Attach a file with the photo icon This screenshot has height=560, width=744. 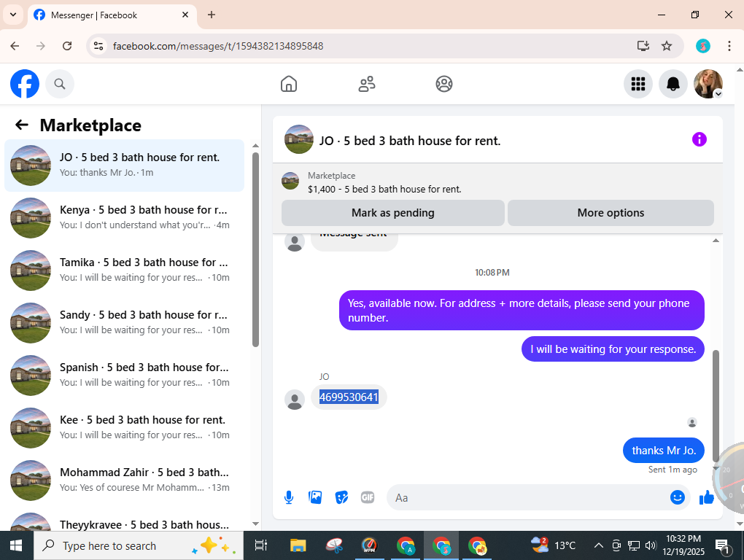pyautogui.click(x=315, y=497)
